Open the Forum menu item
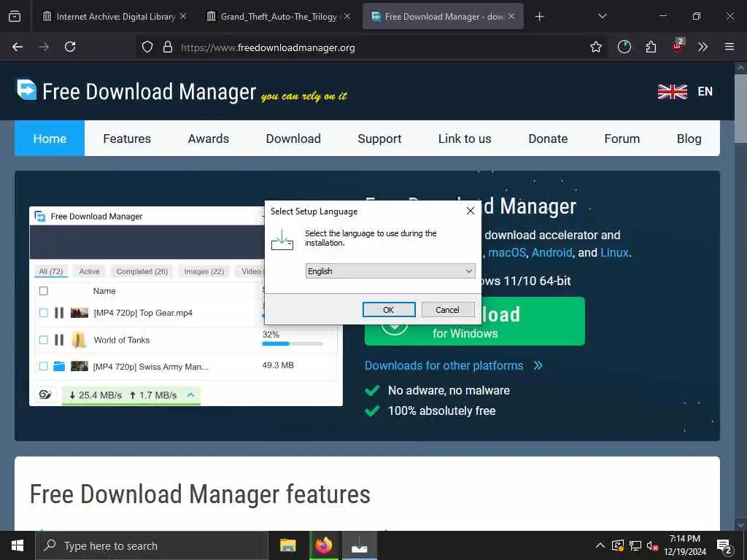 click(x=622, y=139)
